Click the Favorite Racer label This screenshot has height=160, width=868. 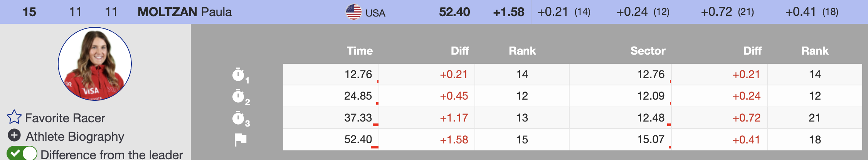click(65, 118)
